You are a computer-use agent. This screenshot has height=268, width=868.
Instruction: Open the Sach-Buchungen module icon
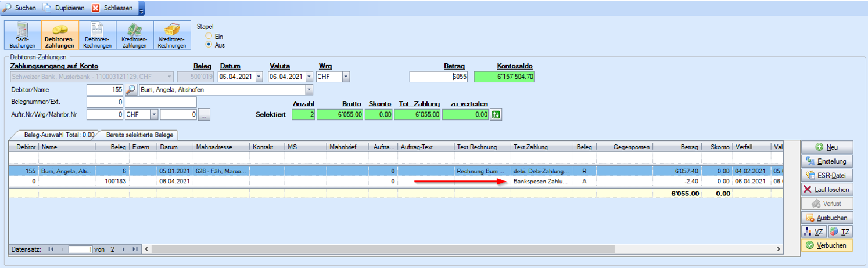[x=23, y=35]
